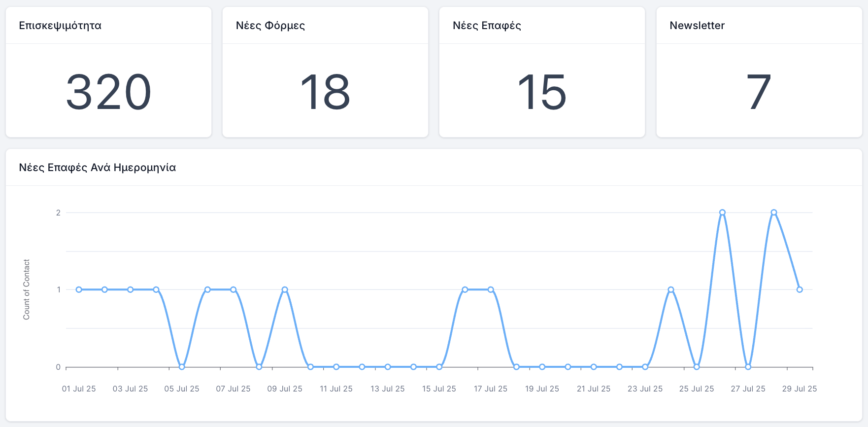Open the Επισκεψιμότητα card title
868x427 pixels.
[x=60, y=26]
